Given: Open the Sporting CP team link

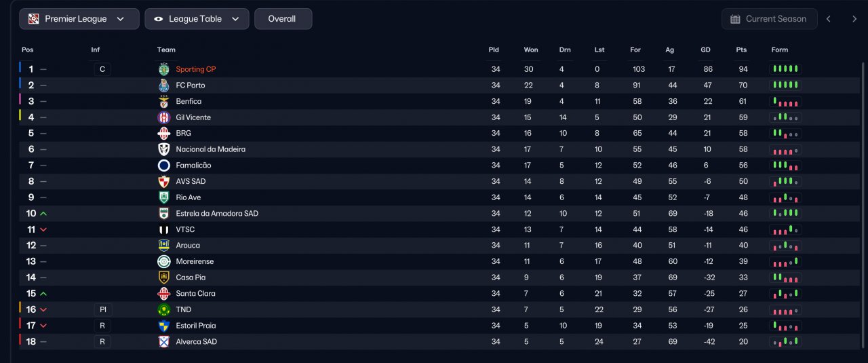Looking at the screenshot, I should (x=196, y=69).
